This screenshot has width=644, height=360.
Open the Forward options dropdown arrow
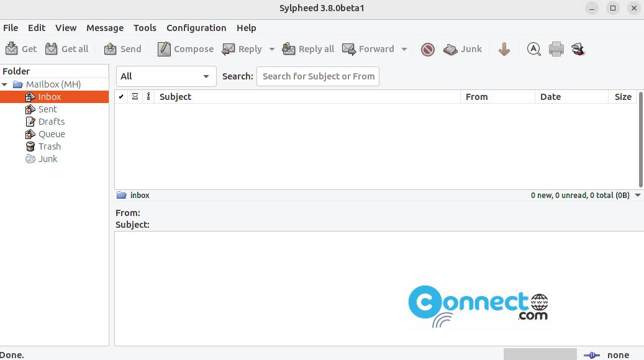[x=404, y=49]
